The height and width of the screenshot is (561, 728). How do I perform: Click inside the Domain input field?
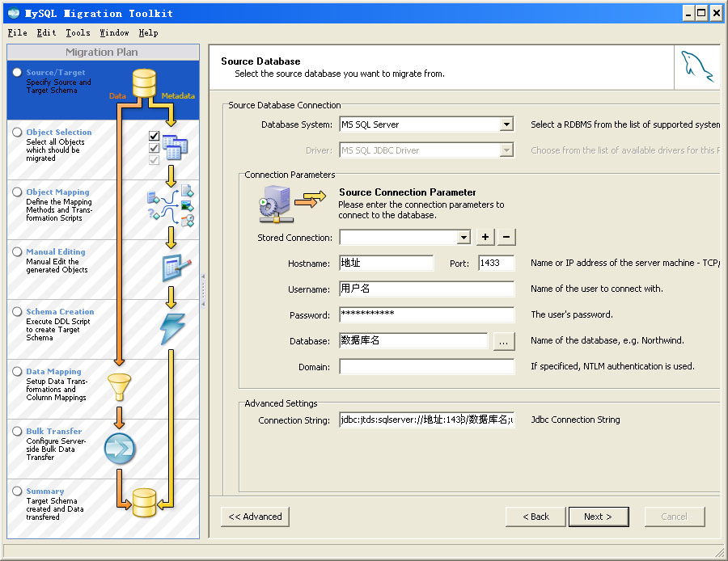[x=427, y=367]
